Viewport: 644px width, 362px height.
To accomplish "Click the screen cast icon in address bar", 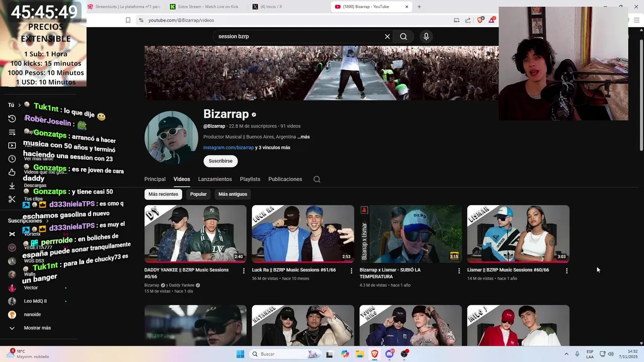I will click(x=456, y=20).
